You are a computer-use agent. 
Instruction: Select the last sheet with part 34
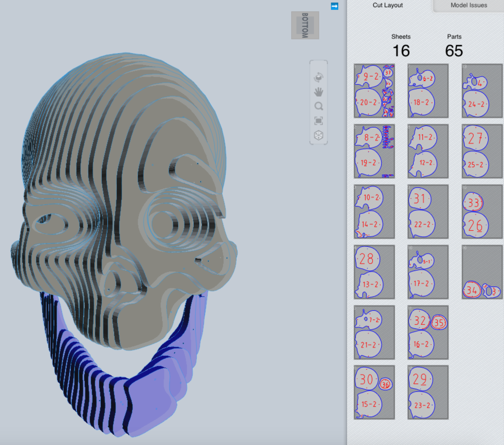coord(482,272)
